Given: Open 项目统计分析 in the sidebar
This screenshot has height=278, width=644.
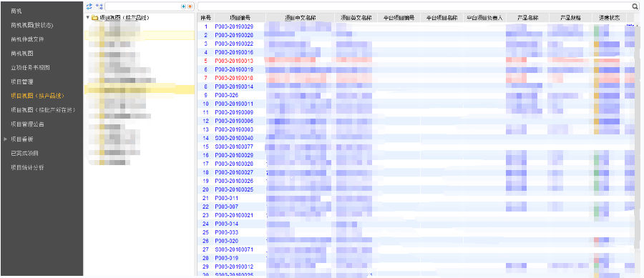Looking at the screenshot, I should point(27,167).
